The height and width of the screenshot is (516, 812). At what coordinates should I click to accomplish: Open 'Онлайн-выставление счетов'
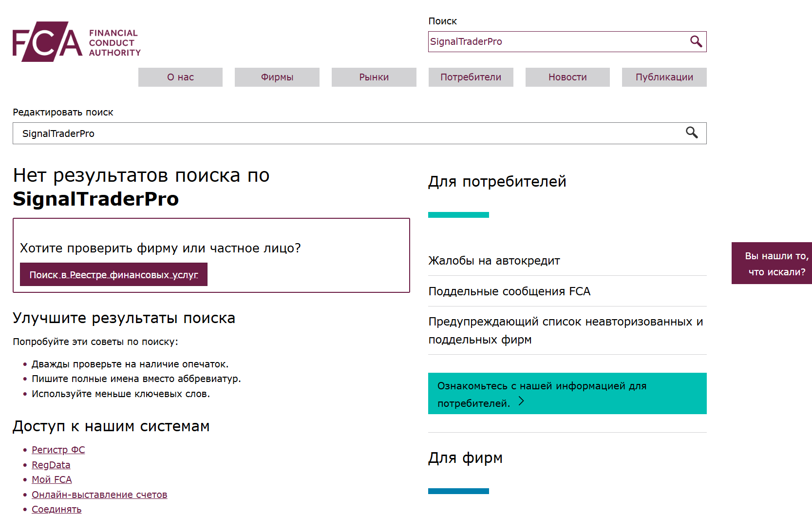[99, 494]
